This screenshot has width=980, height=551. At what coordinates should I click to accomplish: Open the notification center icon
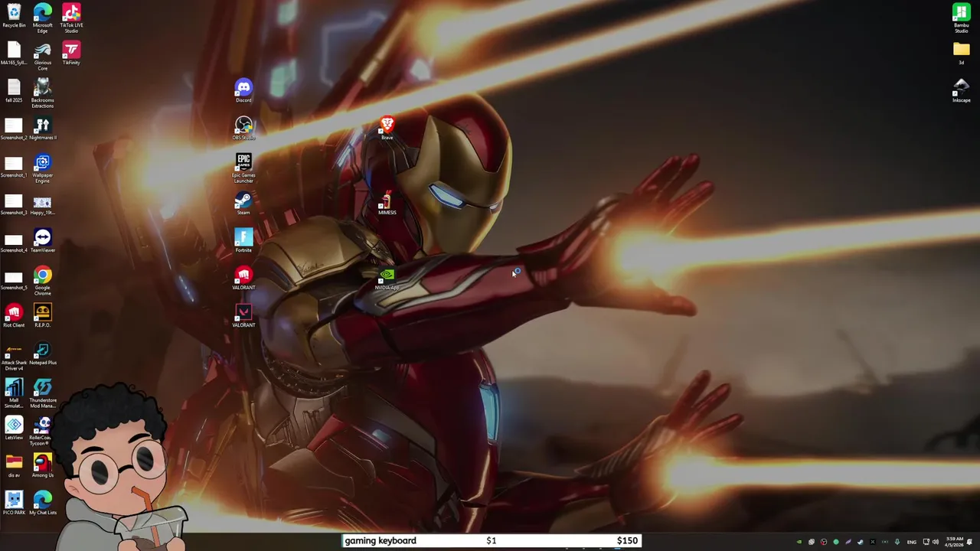[x=970, y=542]
